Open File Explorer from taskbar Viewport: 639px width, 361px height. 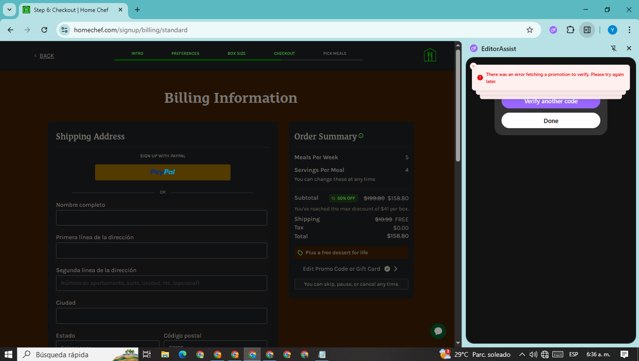pyautogui.click(x=165, y=354)
